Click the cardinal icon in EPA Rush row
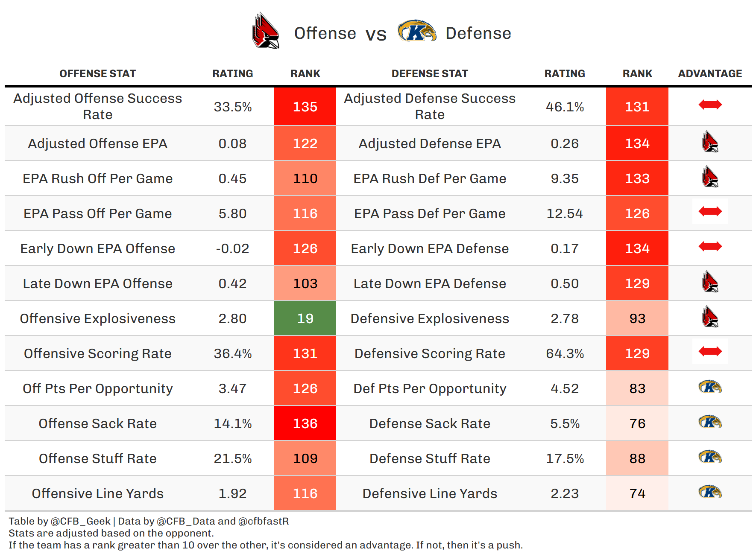The height and width of the screenshot is (560, 756). pos(710,177)
